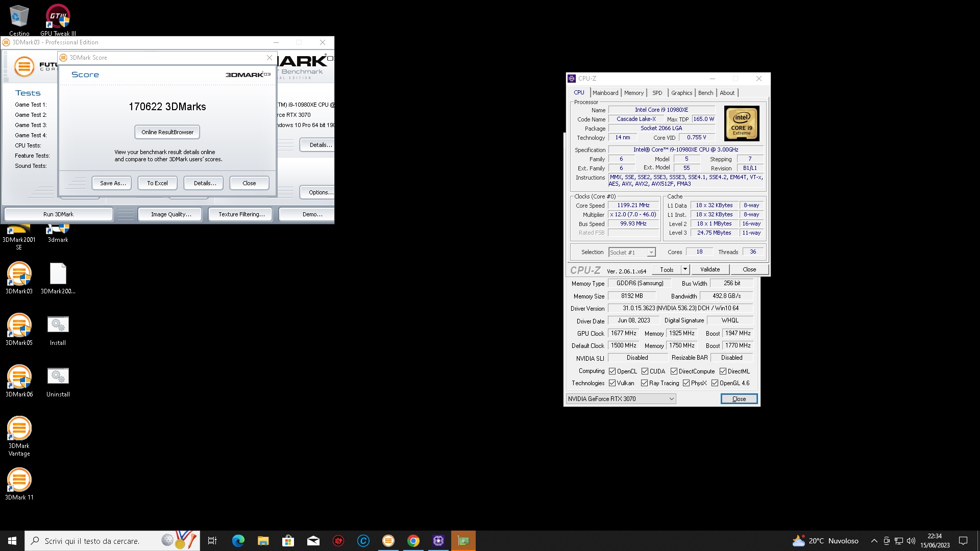This screenshot has height=551, width=980.
Task: Export the score To Excel
Action: point(157,183)
